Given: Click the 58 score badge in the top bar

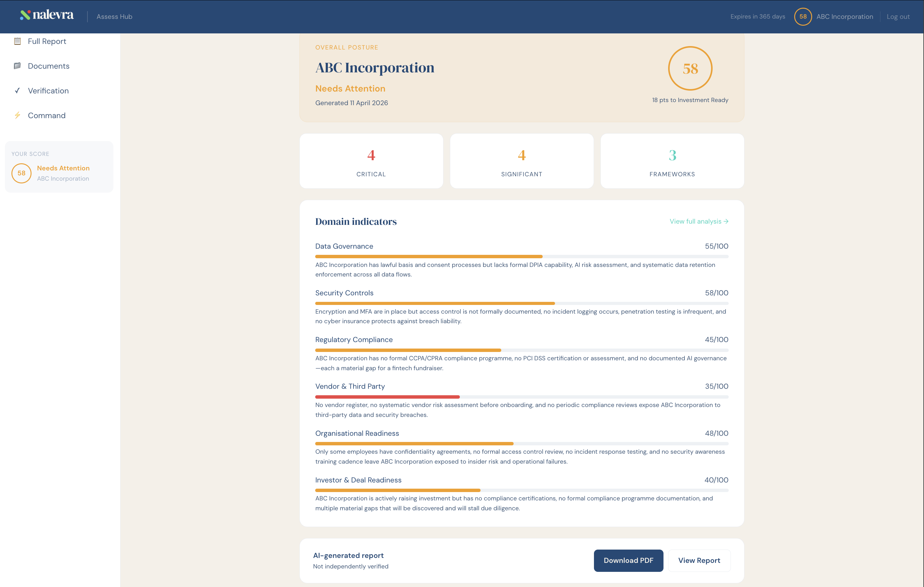Looking at the screenshot, I should [803, 16].
